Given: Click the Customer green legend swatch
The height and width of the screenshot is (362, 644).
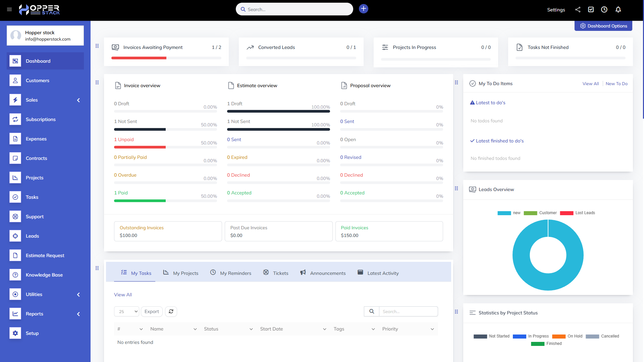Looking at the screenshot, I should click(x=530, y=213).
